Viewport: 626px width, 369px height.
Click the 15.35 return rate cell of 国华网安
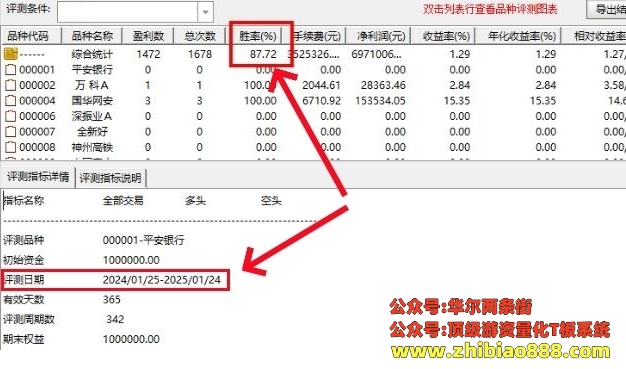click(457, 101)
